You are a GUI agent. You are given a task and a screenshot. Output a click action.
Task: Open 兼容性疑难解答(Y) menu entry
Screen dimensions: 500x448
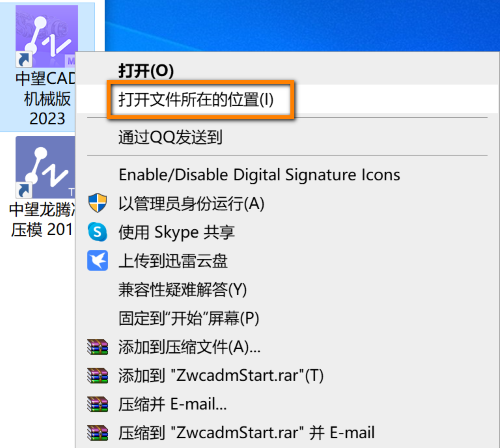point(183,290)
